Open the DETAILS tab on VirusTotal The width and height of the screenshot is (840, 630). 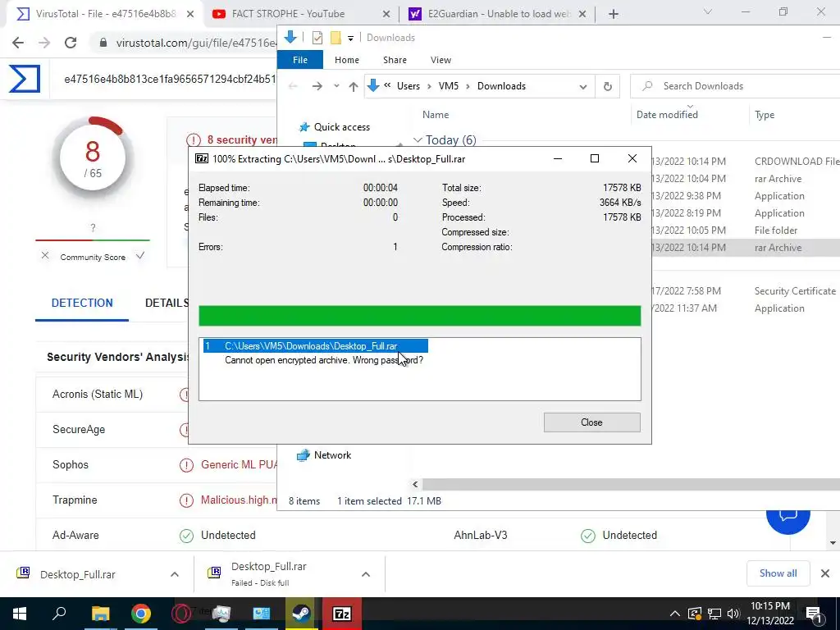(x=167, y=303)
